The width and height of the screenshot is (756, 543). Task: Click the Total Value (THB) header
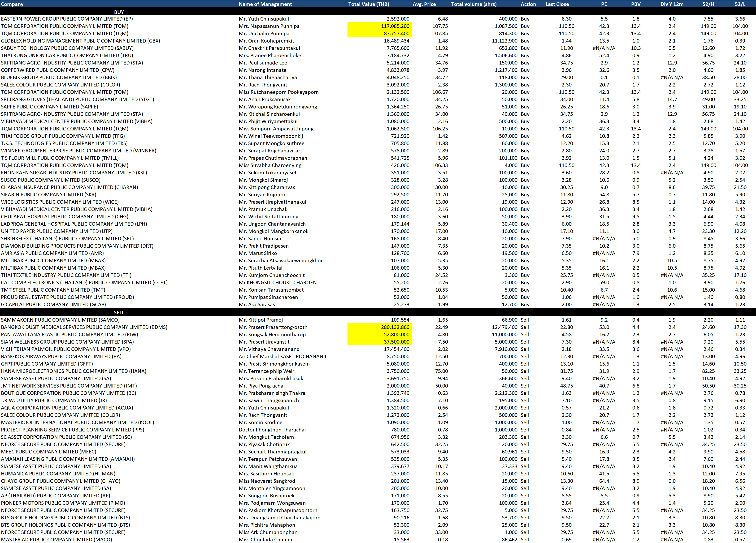click(x=368, y=4)
